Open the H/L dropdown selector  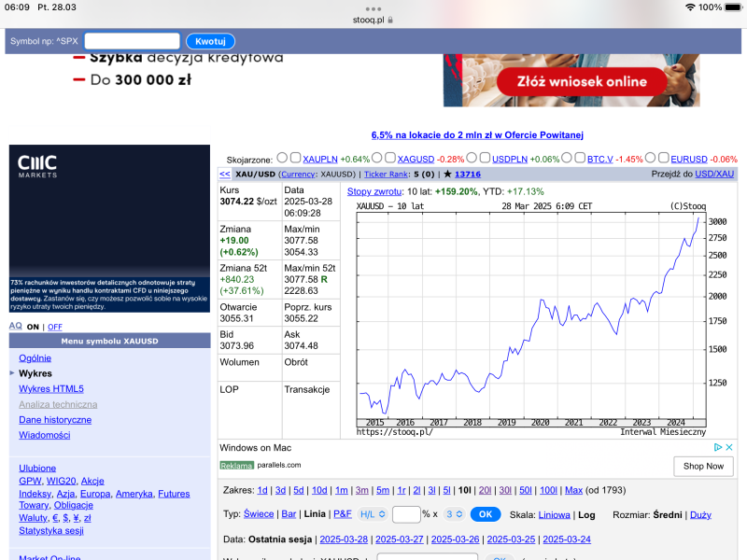tap(372, 514)
